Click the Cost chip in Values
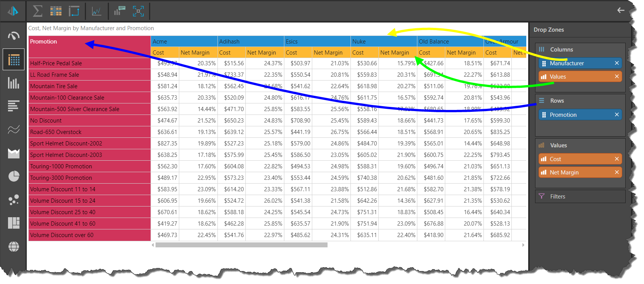This screenshot has width=644, height=284. [x=580, y=159]
